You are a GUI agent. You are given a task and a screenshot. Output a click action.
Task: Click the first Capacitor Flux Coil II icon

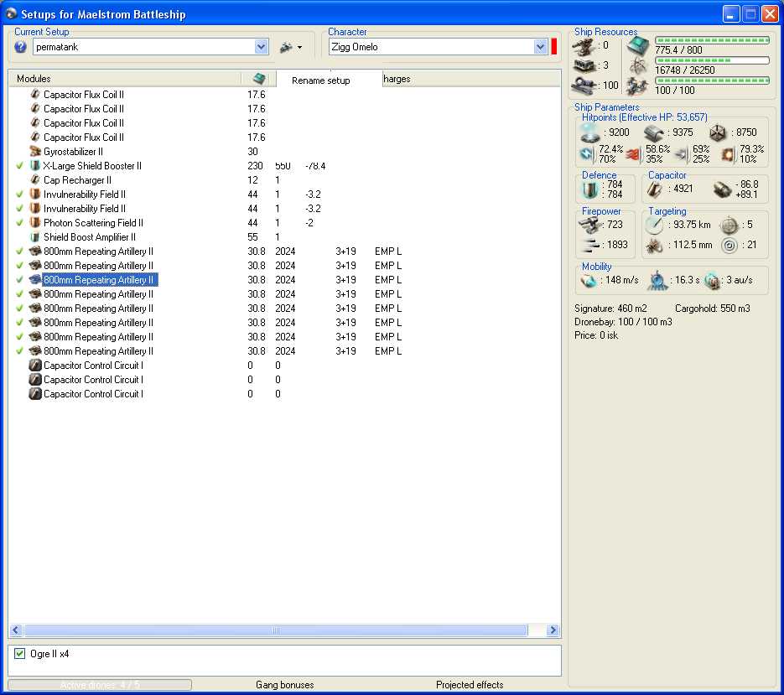tap(35, 95)
